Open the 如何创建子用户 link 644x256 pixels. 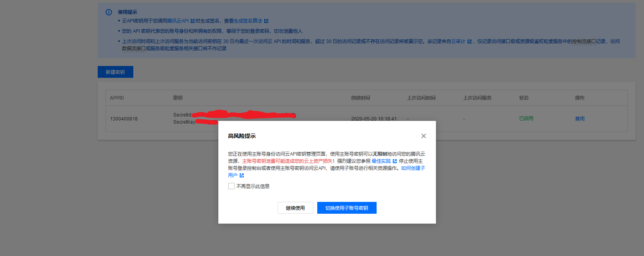(x=413, y=168)
